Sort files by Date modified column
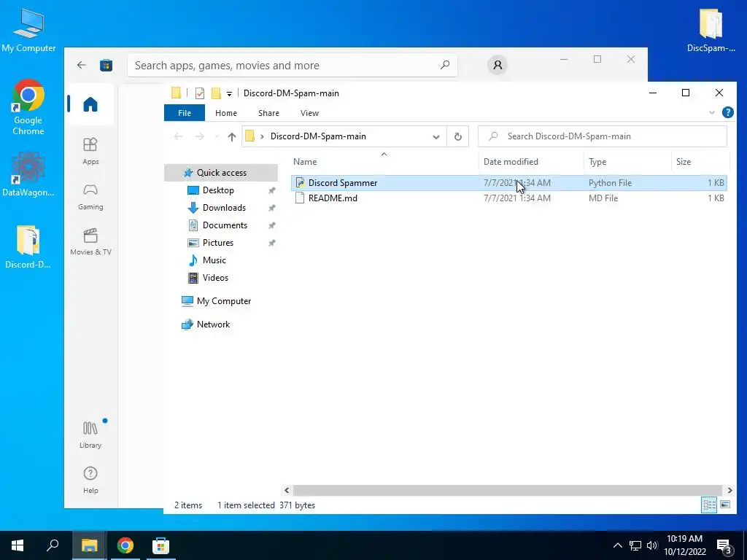The height and width of the screenshot is (560, 747). (531, 162)
